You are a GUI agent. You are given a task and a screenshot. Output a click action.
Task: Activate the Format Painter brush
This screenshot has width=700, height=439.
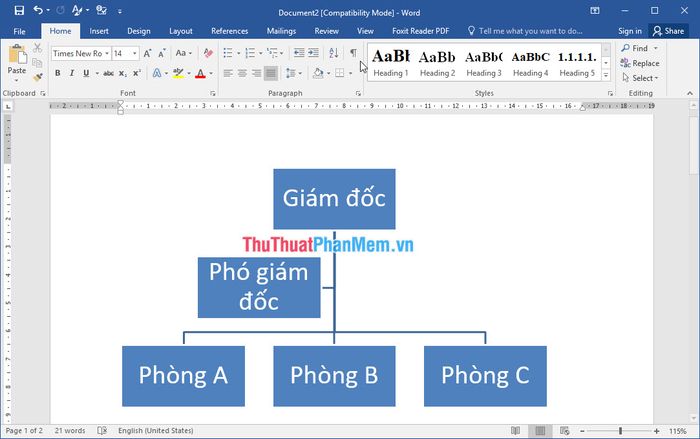tap(38, 77)
